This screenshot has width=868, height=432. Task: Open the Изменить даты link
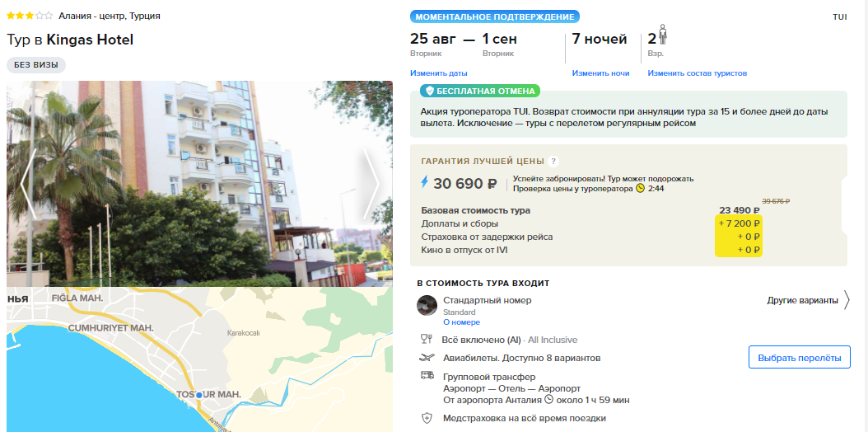438,73
